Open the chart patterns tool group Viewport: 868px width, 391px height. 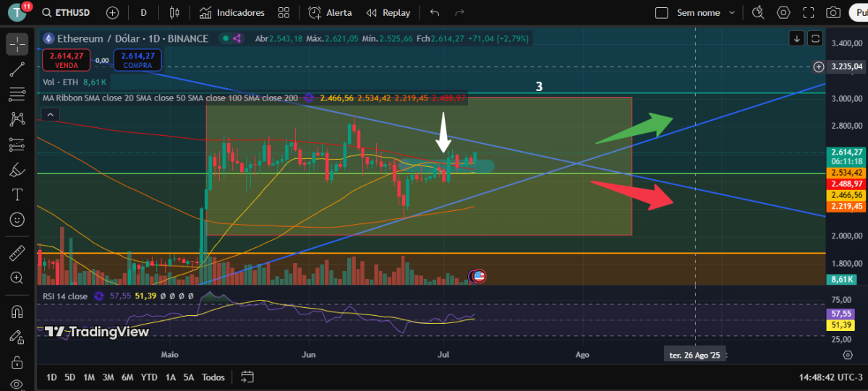[x=17, y=119]
